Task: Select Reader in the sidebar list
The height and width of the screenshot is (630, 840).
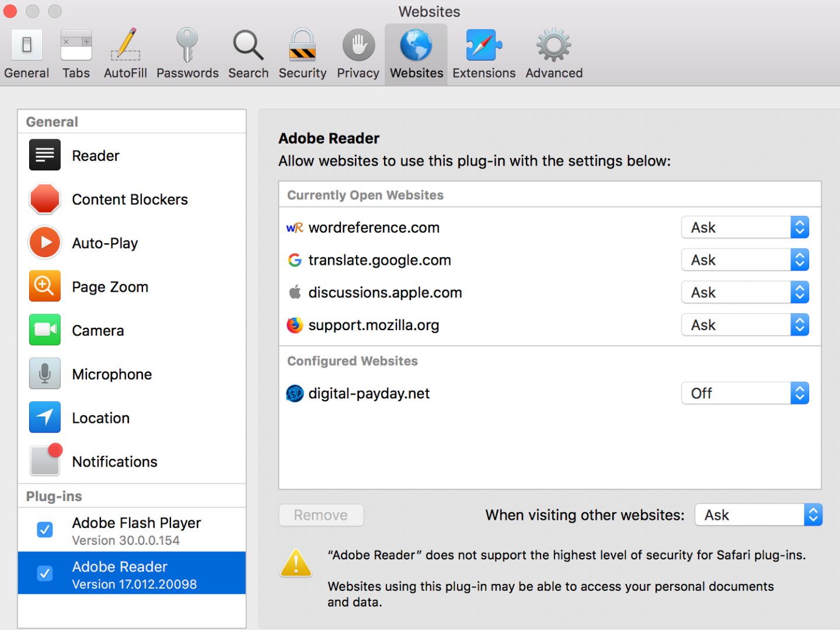Action: tap(132, 155)
